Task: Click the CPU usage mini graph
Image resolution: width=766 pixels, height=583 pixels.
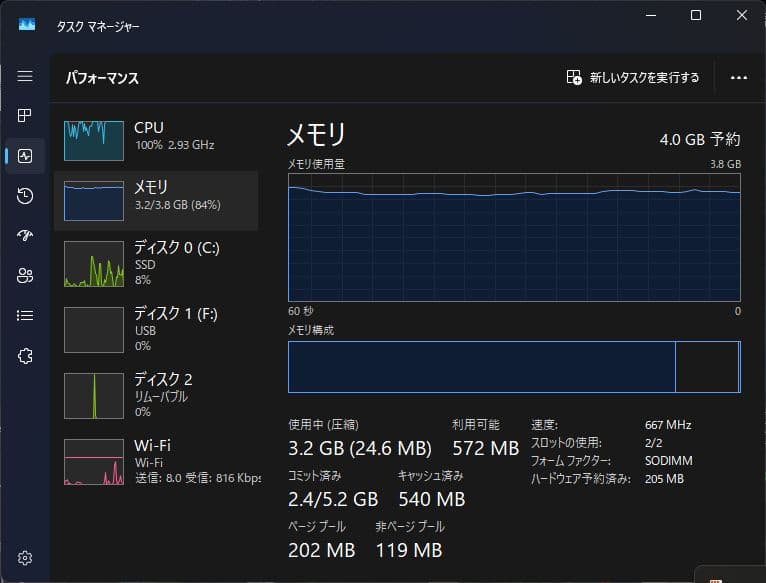Action: click(x=94, y=141)
